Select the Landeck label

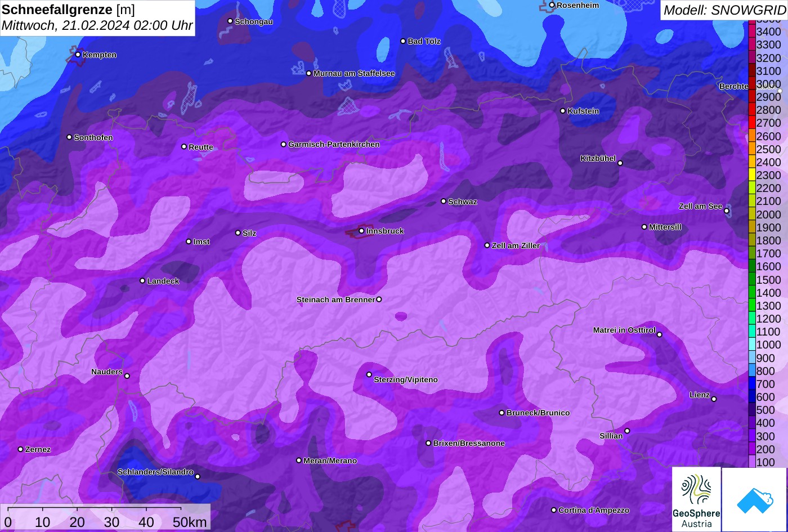[x=163, y=281]
